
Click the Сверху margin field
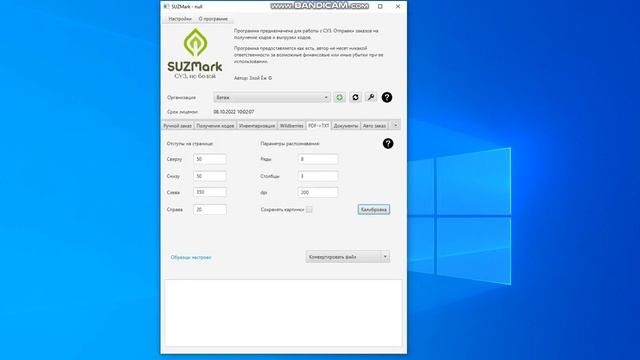210,159
